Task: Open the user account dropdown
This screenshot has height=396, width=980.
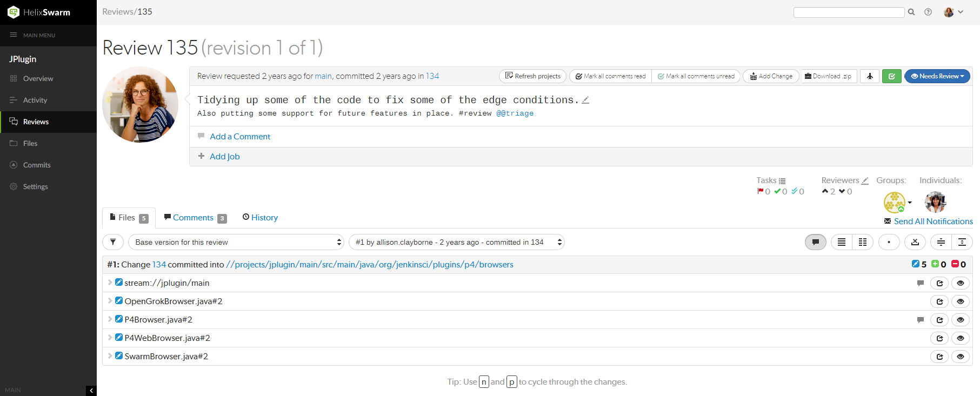Action: 954,12
